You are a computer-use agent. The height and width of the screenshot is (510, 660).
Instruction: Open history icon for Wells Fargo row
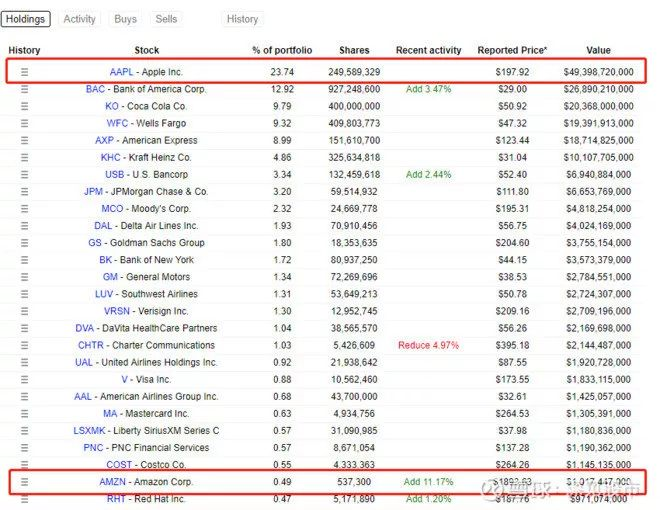(24, 123)
